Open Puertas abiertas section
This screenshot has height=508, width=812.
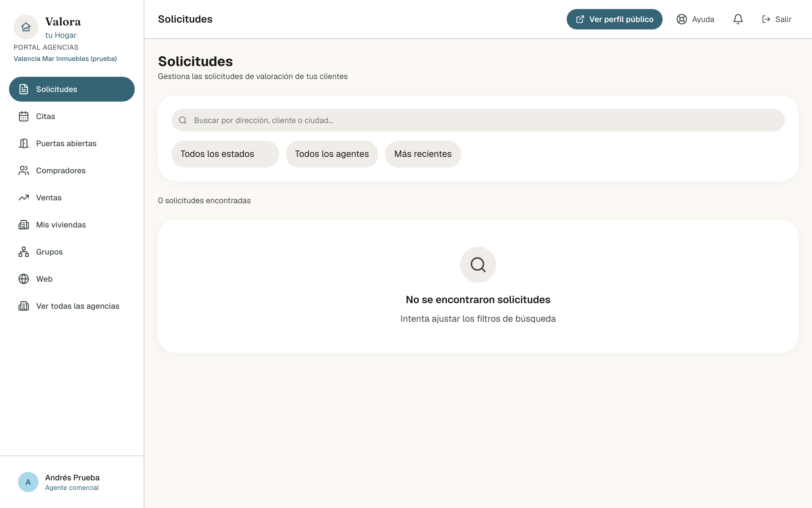coord(72,143)
